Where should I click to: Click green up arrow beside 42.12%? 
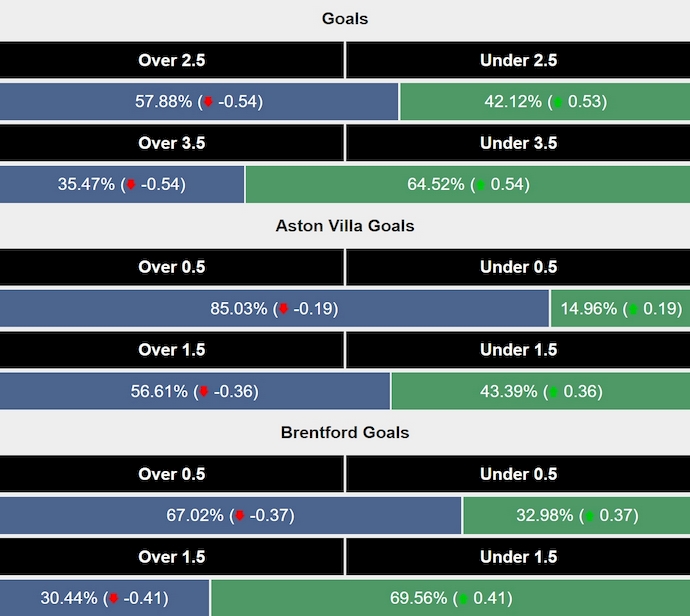click(x=557, y=102)
